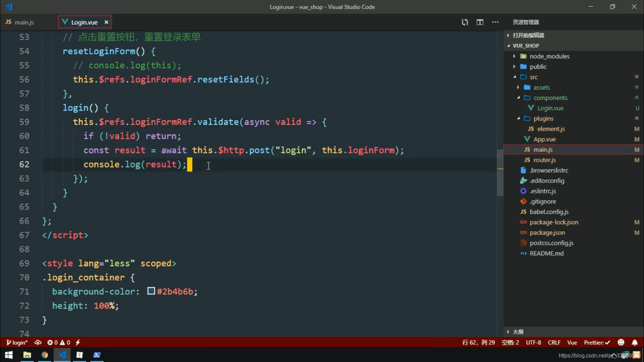The image size is (644, 362).
Task: Click the closing </script> tag
Action: click(x=65, y=235)
